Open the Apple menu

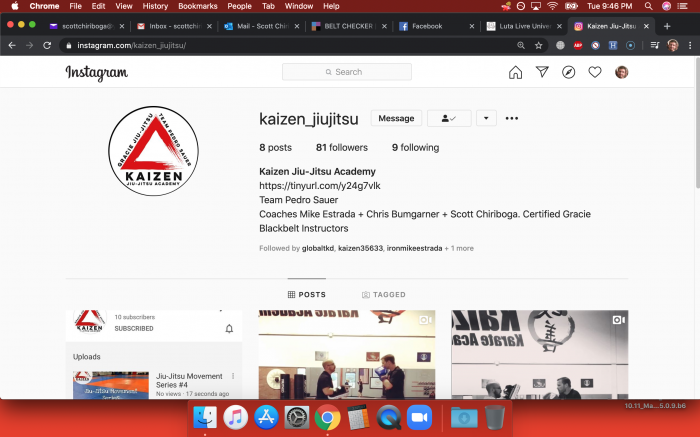15,6
